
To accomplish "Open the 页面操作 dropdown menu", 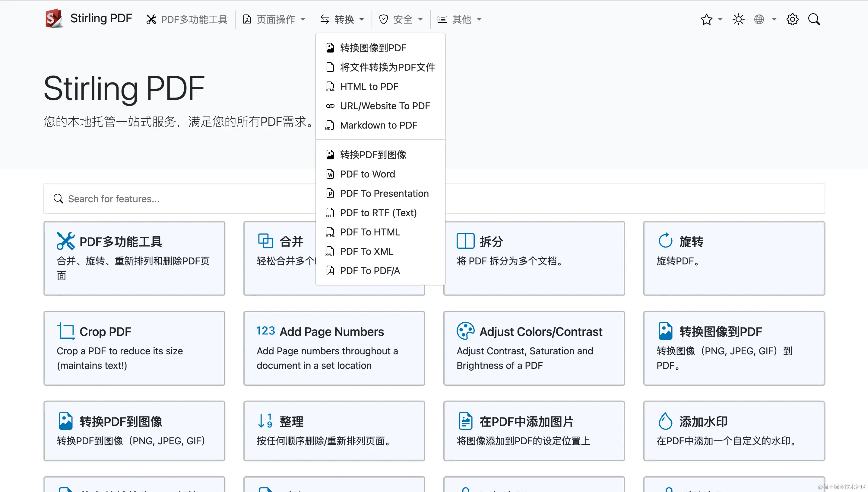I will 274,20.
